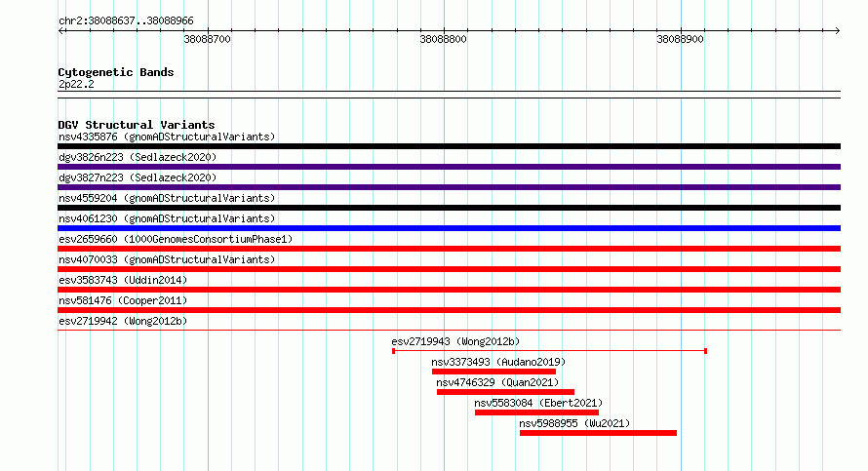868x471 pixels.
Task: Open the nsv4335876 gnomAD variant label
Action: click(167, 137)
